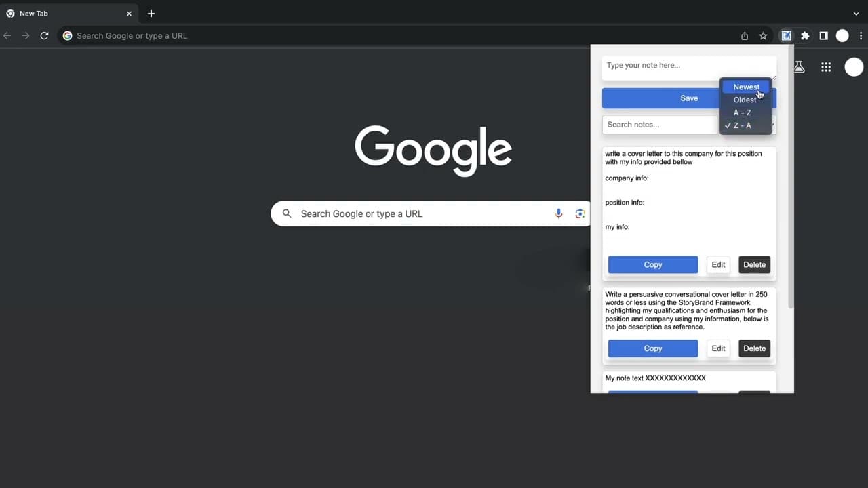Screen dimensions: 868x488
Task: Delete the StoryBrand Framework note
Action: click(x=754, y=348)
